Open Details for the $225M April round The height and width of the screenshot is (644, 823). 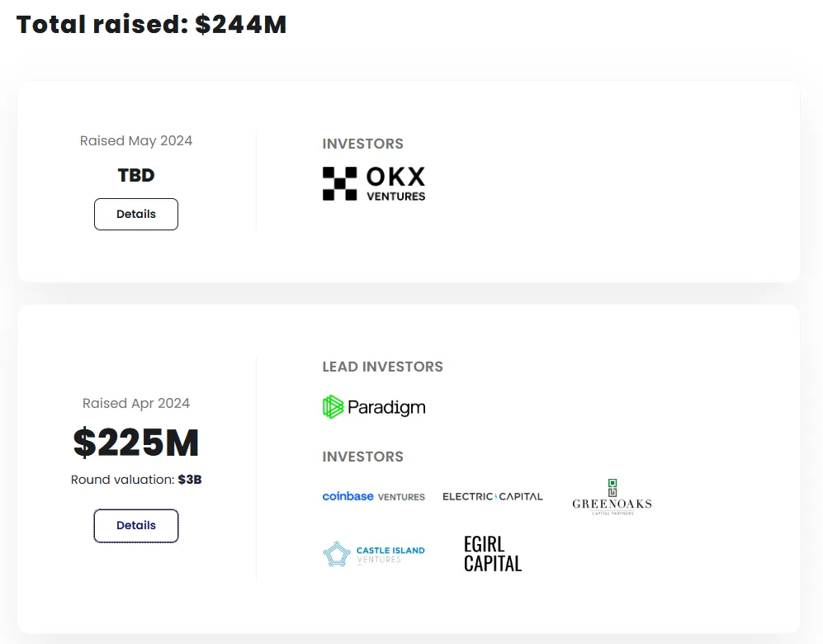click(136, 526)
